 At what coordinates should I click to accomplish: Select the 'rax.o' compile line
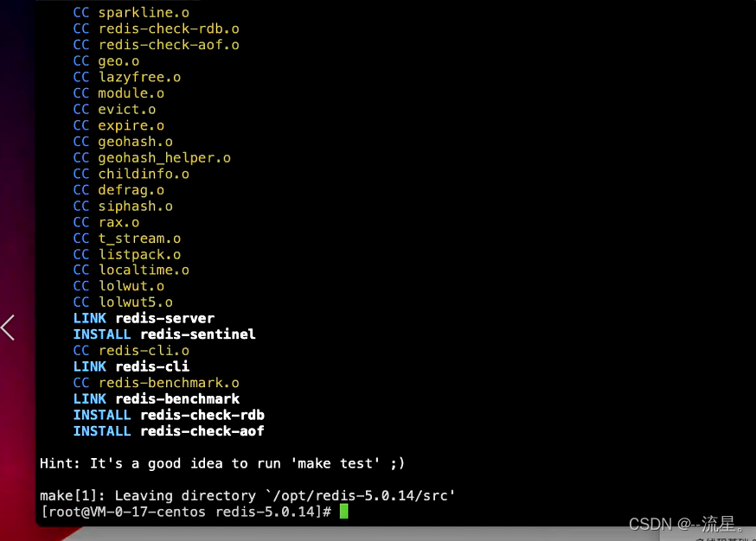click(106, 223)
